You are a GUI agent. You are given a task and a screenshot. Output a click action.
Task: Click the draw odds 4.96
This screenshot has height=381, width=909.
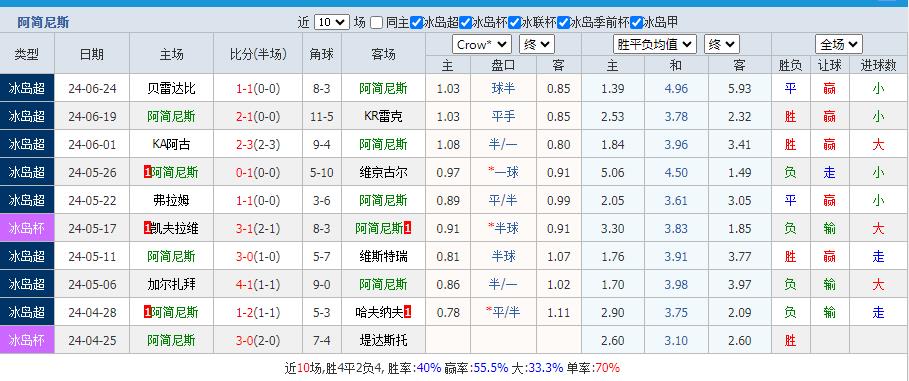coord(676,89)
